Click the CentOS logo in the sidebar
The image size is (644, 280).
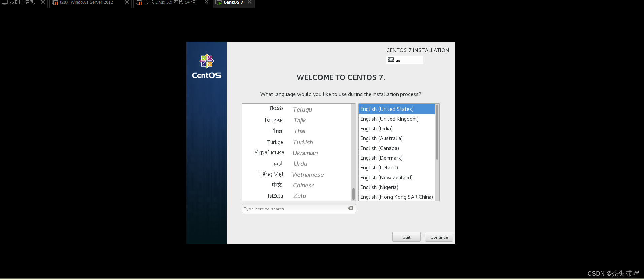click(x=206, y=66)
